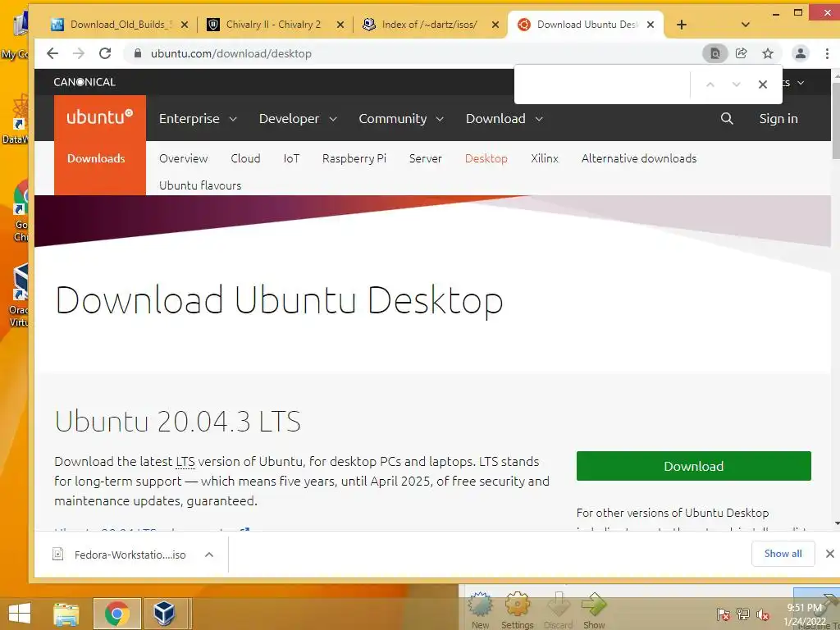Screen dimensions: 840x630
Task: Jump to previous find result arrow
Action: click(710, 84)
